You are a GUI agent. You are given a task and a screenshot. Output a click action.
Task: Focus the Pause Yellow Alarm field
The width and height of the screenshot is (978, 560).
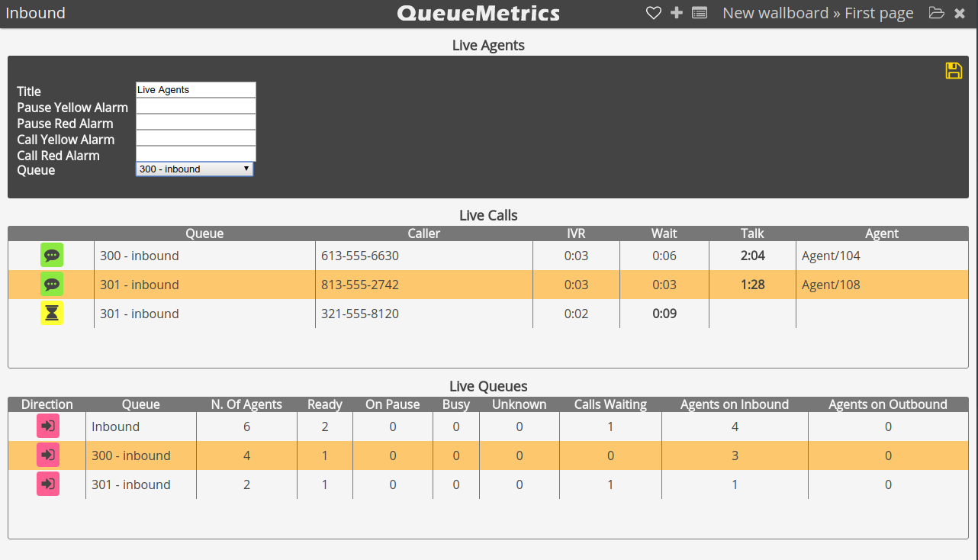click(x=196, y=106)
